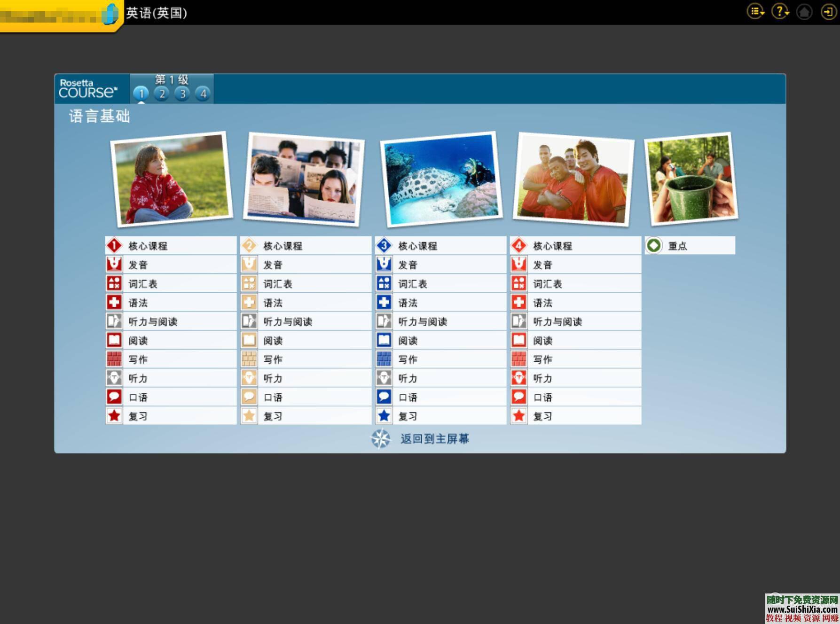Click the blue Vocabulary icon in unit 3

[x=384, y=283]
